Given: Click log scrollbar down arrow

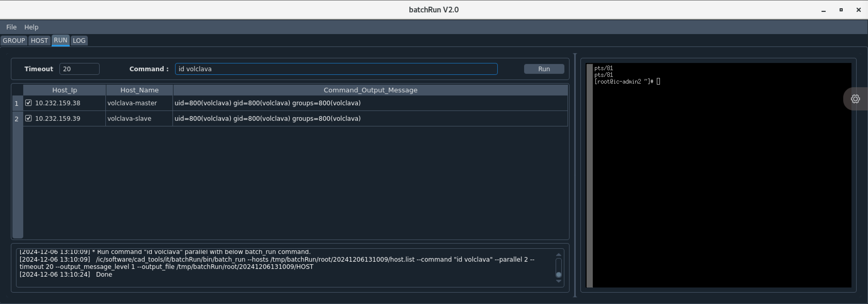Looking at the screenshot, I should pyautogui.click(x=558, y=281).
